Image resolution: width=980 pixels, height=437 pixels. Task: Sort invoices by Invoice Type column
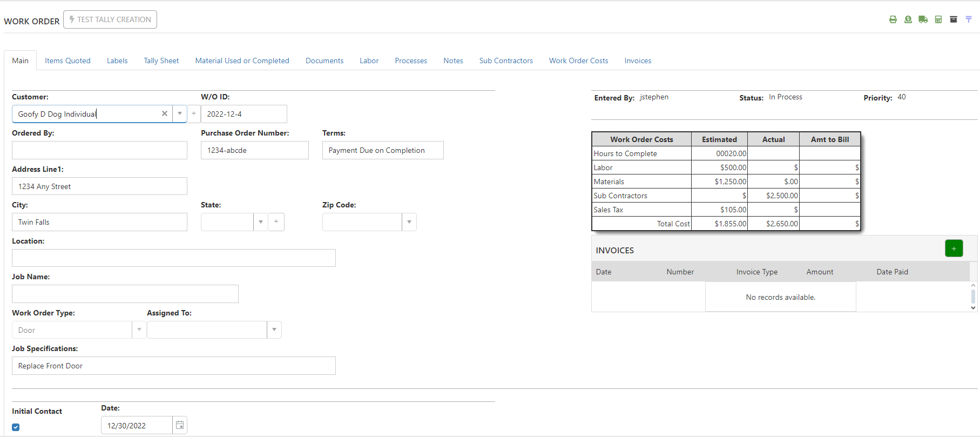pyautogui.click(x=757, y=272)
